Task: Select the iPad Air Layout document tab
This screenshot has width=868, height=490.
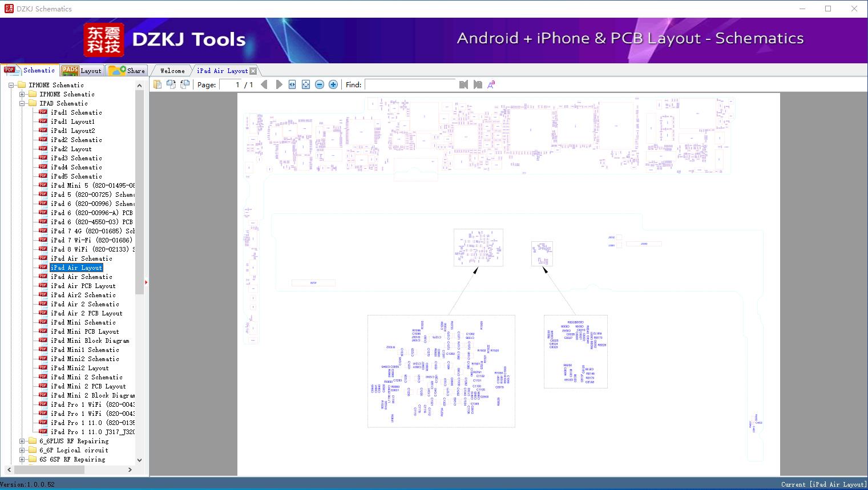Action: tap(222, 71)
